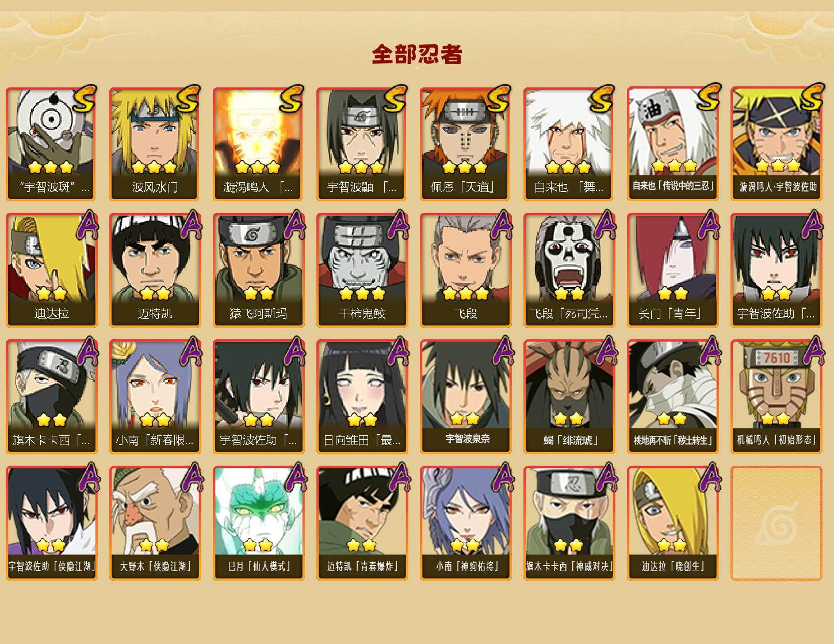Select the 迪达拉 A-rank ninja card
Image resolution: width=834 pixels, height=644 pixels.
pyautogui.click(x=51, y=270)
